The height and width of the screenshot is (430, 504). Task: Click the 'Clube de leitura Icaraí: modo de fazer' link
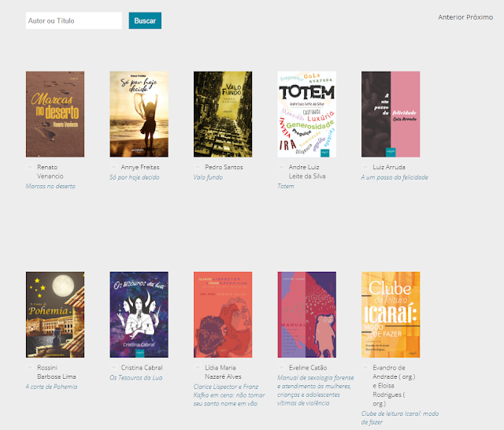tap(400, 417)
